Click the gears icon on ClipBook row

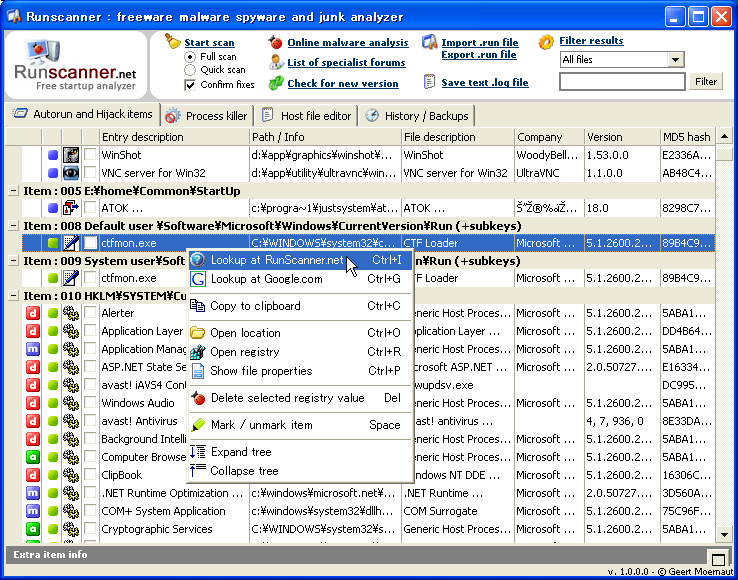tap(71, 475)
